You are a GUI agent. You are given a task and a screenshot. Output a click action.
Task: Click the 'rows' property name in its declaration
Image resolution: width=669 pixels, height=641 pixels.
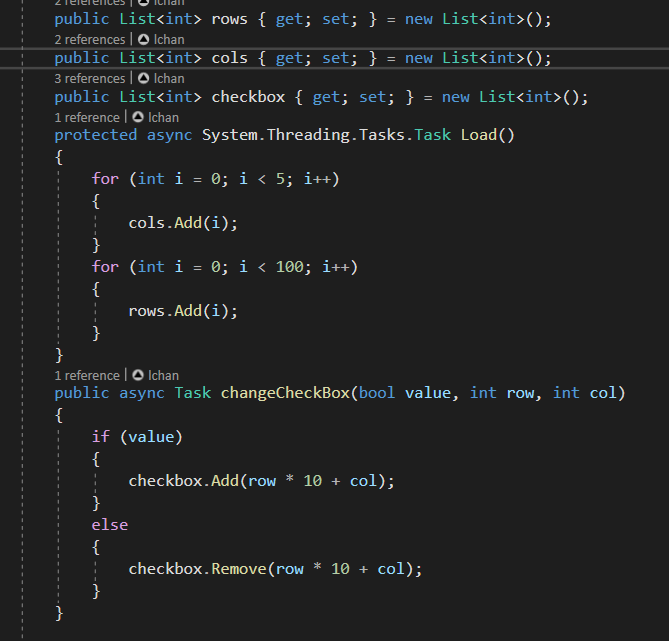point(230,20)
